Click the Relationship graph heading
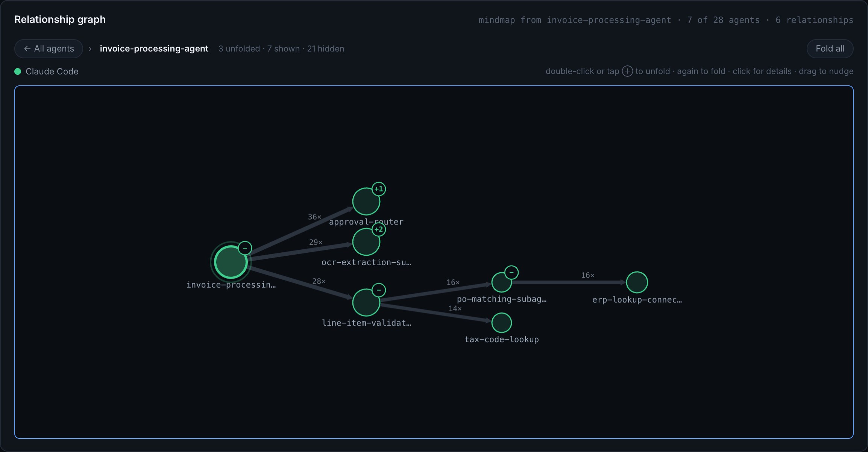 [x=60, y=20]
